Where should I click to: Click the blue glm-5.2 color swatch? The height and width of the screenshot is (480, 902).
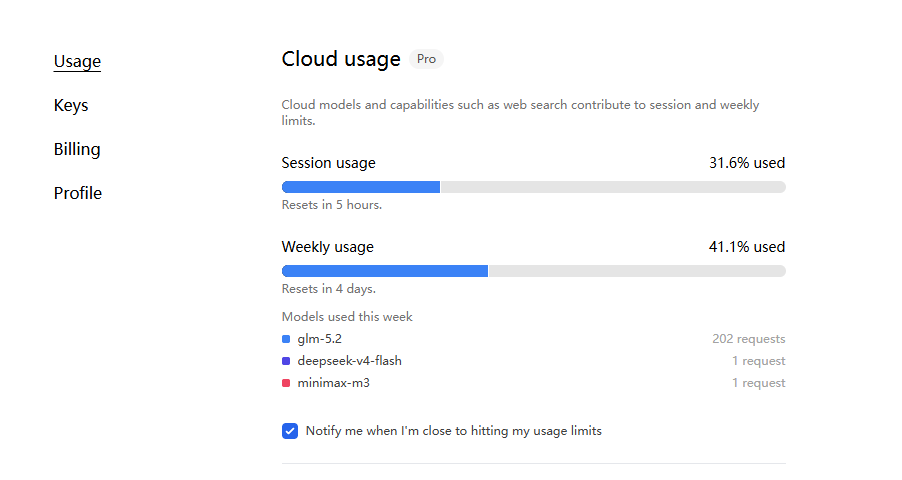tap(286, 339)
